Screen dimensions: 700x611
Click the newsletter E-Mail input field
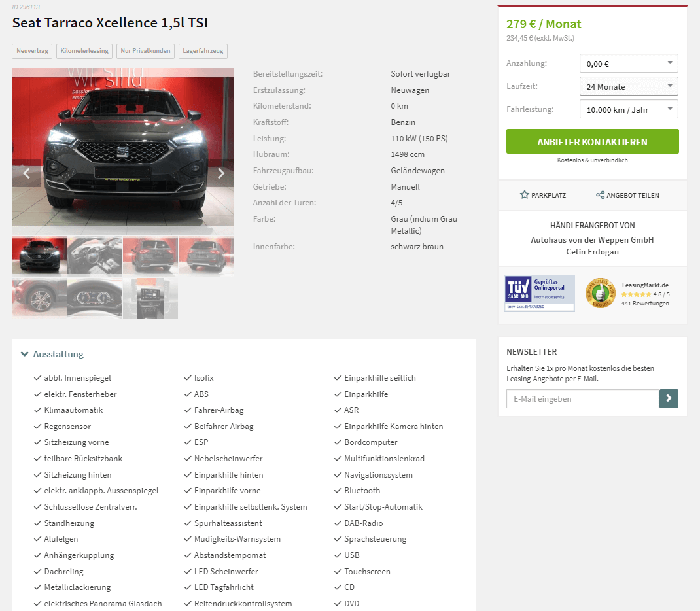[x=583, y=398]
